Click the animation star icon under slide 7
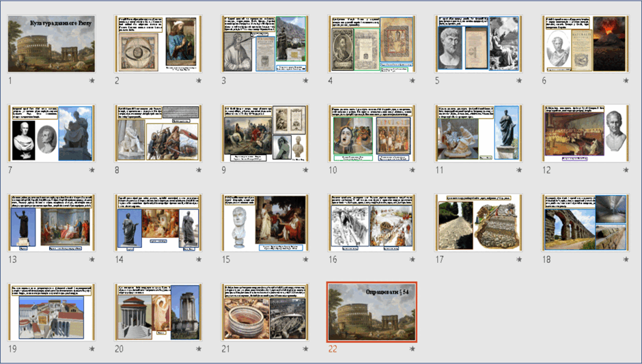The height and width of the screenshot is (364, 642). point(92,170)
